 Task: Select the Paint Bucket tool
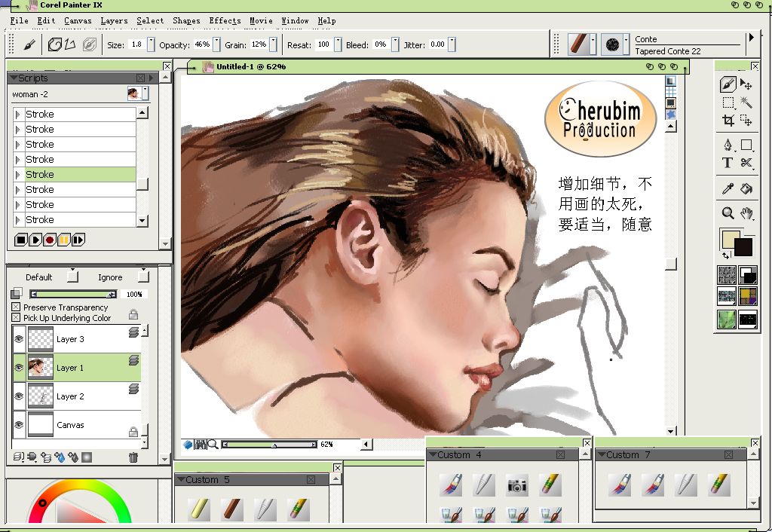tap(746, 188)
